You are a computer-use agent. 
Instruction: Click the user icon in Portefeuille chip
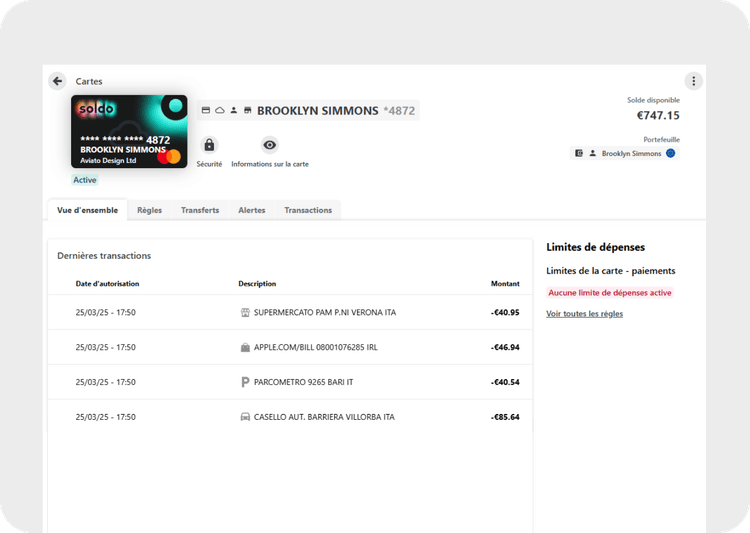click(593, 153)
